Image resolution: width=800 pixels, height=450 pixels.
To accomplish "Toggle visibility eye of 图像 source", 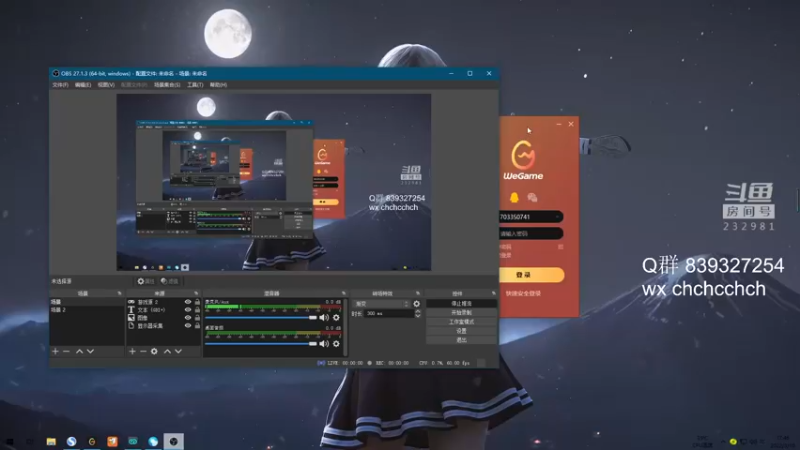I will pos(188,317).
